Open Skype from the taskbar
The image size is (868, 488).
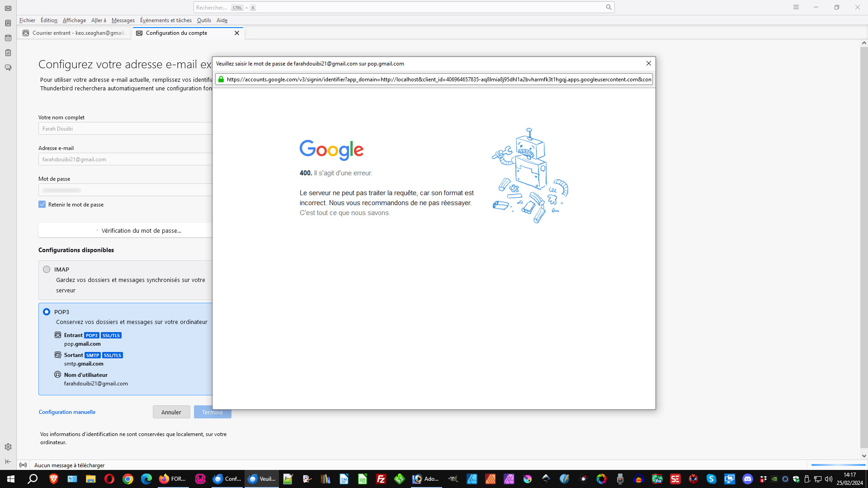coord(711,479)
